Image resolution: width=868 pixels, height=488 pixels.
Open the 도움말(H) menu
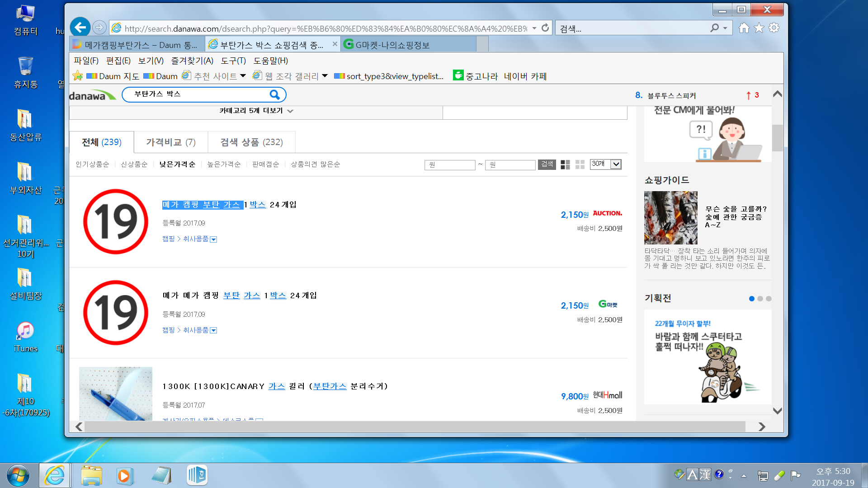(270, 61)
